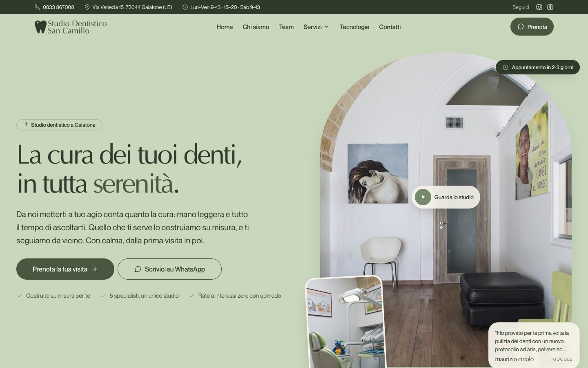Click the tooth logo icon
588x368 pixels.
coord(40,27)
